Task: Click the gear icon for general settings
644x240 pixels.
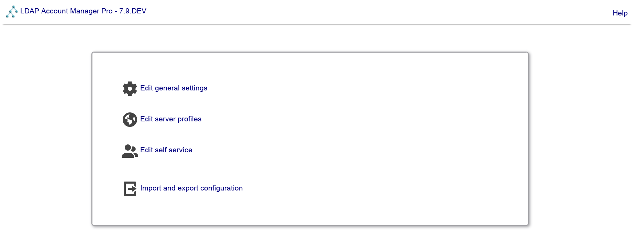Action: 130,89
